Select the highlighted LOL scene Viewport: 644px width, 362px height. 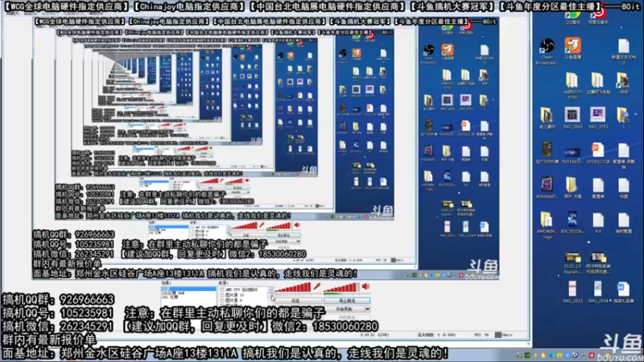[188, 289]
